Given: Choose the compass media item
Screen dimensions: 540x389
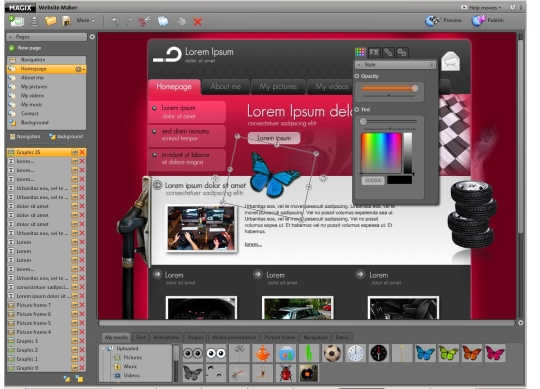Looking at the screenshot, I should (x=378, y=353).
